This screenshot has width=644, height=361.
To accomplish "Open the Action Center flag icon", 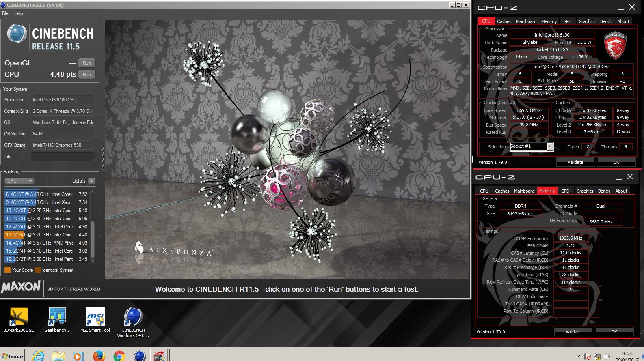I will (588, 357).
